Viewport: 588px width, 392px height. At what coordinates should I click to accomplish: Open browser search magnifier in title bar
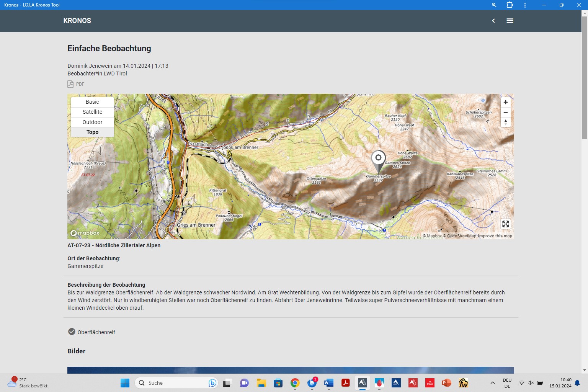tap(494, 5)
